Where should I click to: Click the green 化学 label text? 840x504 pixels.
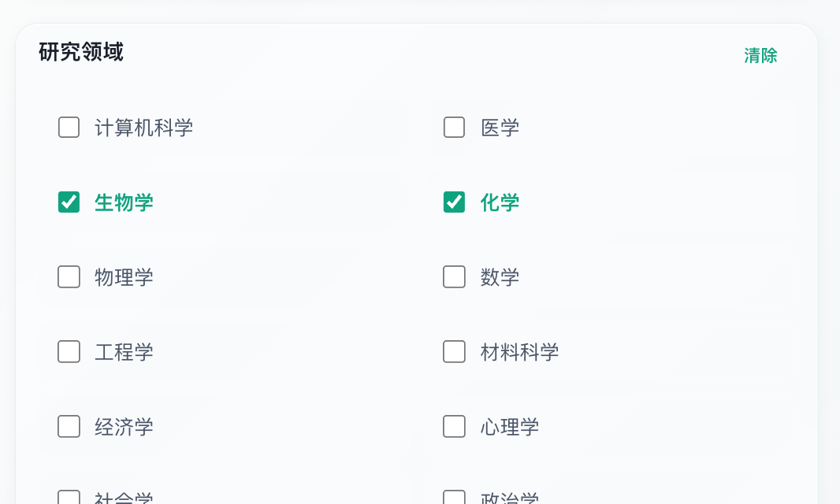[500, 202]
